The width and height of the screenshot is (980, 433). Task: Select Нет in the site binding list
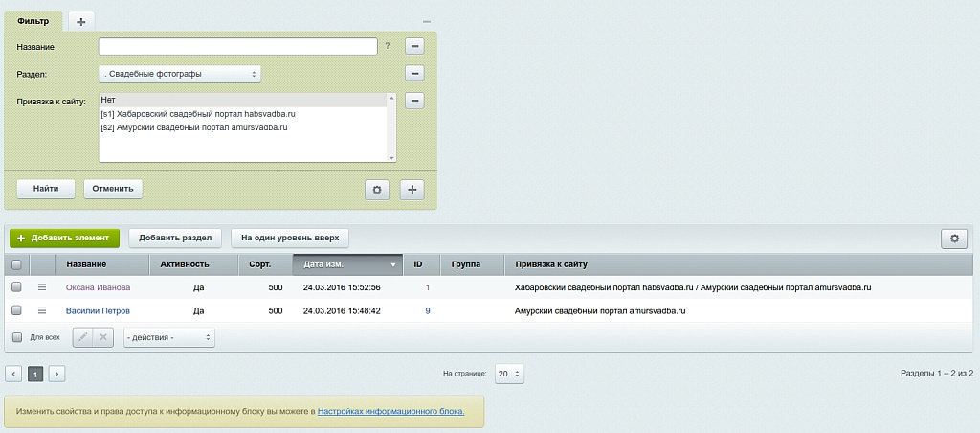243,101
